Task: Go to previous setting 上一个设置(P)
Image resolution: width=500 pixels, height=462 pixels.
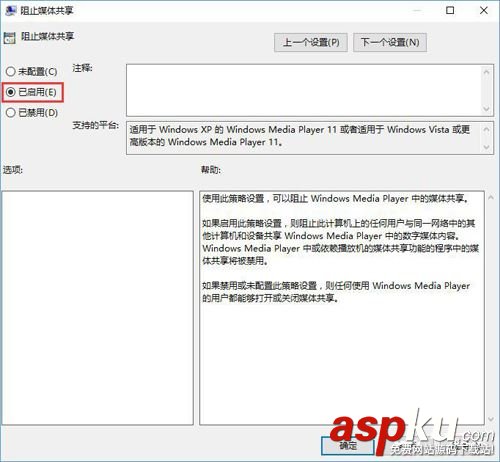Action: [x=311, y=42]
